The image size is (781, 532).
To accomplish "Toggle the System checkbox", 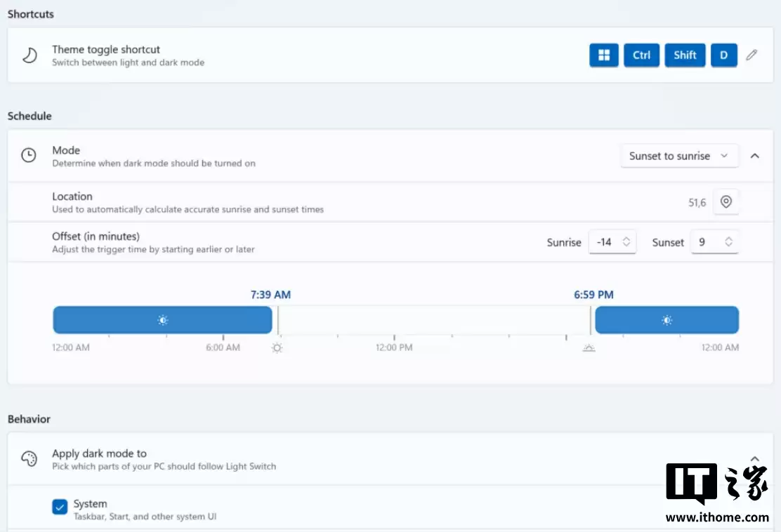I will click(60, 507).
